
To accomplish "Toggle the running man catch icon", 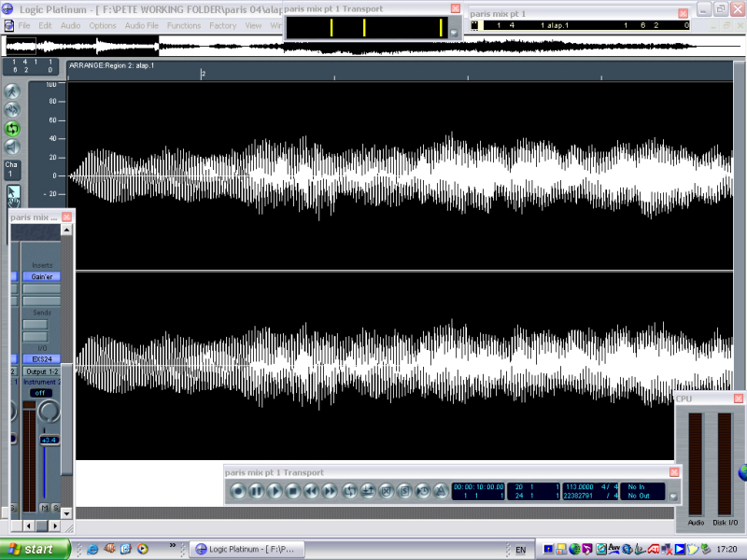I will pos(12,91).
